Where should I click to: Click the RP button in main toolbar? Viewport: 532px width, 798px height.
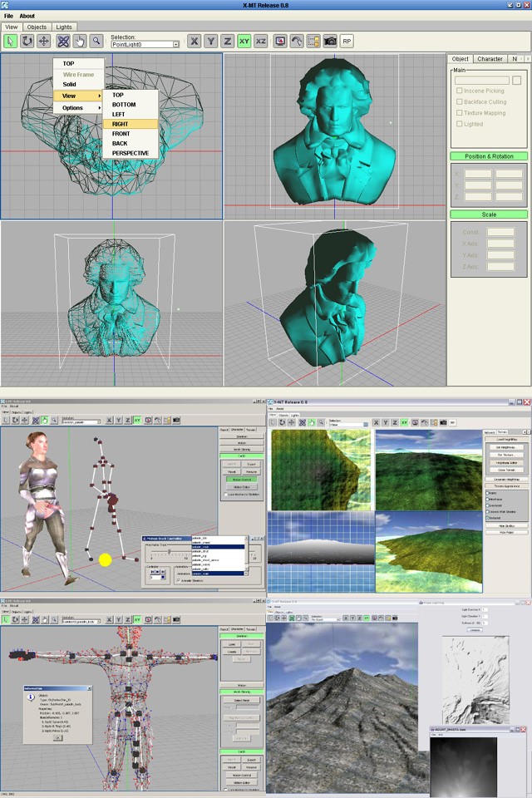(x=347, y=42)
